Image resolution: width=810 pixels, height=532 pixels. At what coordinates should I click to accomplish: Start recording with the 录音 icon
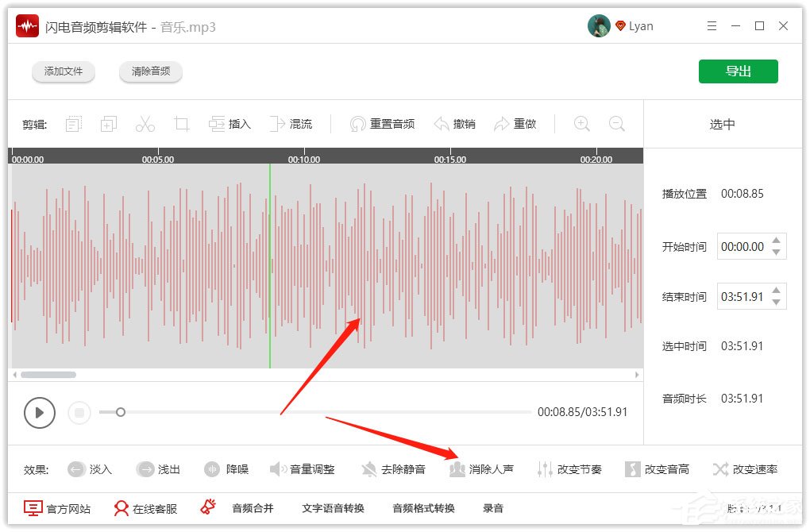[493, 508]
